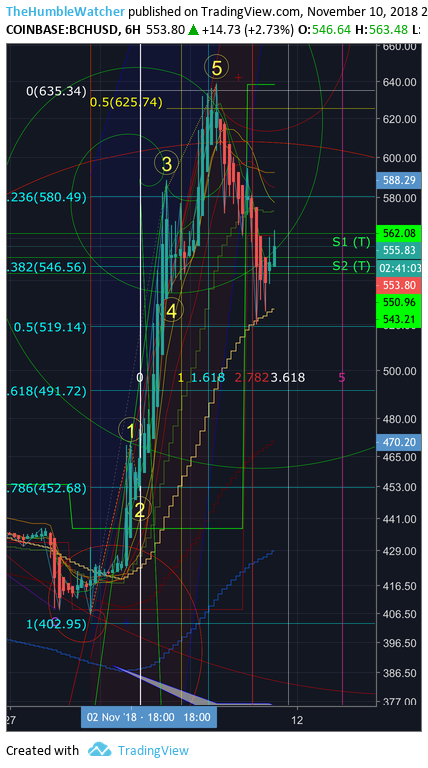This screenshot has width=428, height=768.
Task: Click the 1(402.95) retracement label
Action: tap(56, 624)
